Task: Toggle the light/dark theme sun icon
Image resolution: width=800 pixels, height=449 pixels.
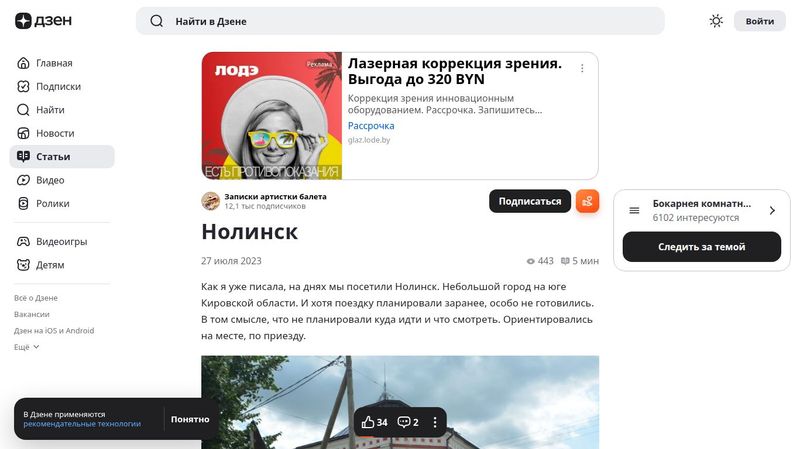Action: coord(716,21)
